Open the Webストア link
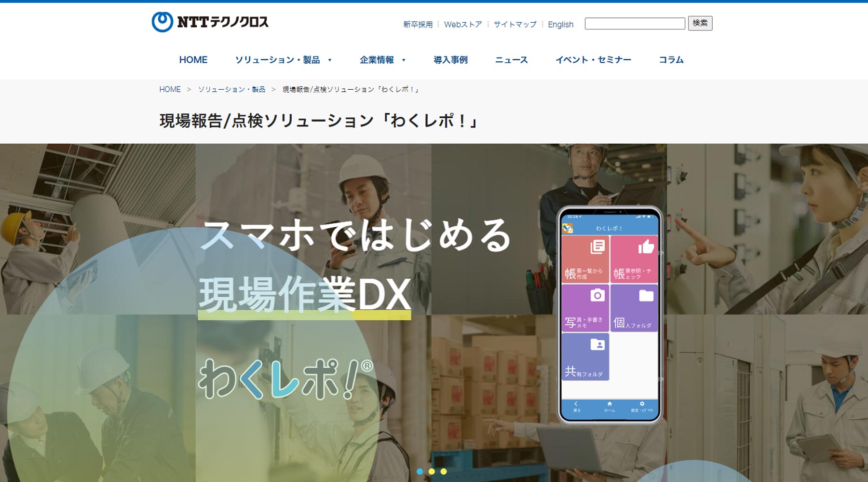Viewport: 868px width, 482px height. [463, 24]
